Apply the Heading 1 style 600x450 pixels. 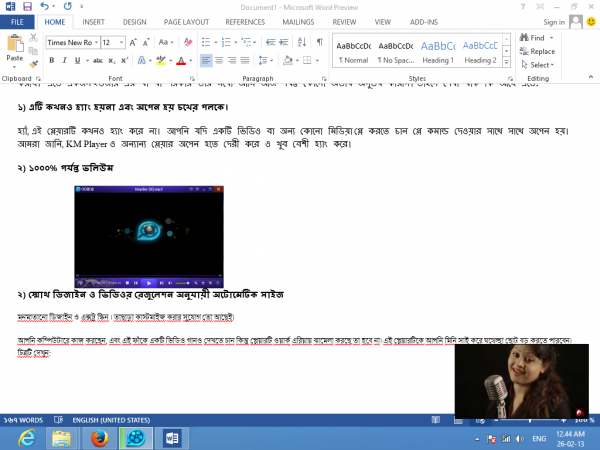[x=437, y=52]
